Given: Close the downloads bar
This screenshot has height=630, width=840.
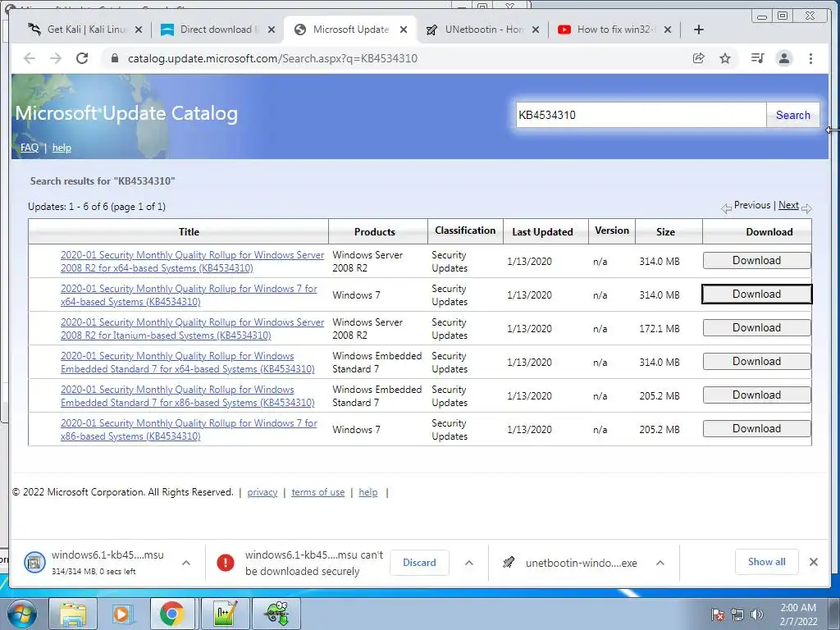Looking at the screenshot, I should pos(814,561).
